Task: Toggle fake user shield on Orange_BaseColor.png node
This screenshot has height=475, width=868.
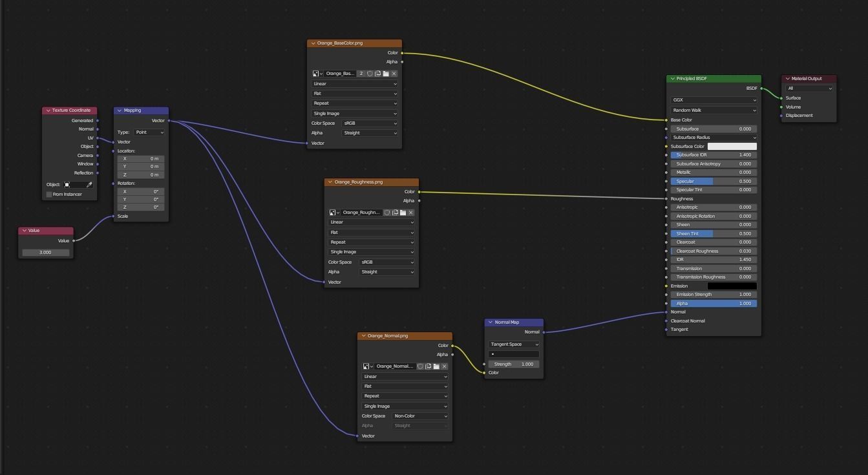Action: coord(370,74)
